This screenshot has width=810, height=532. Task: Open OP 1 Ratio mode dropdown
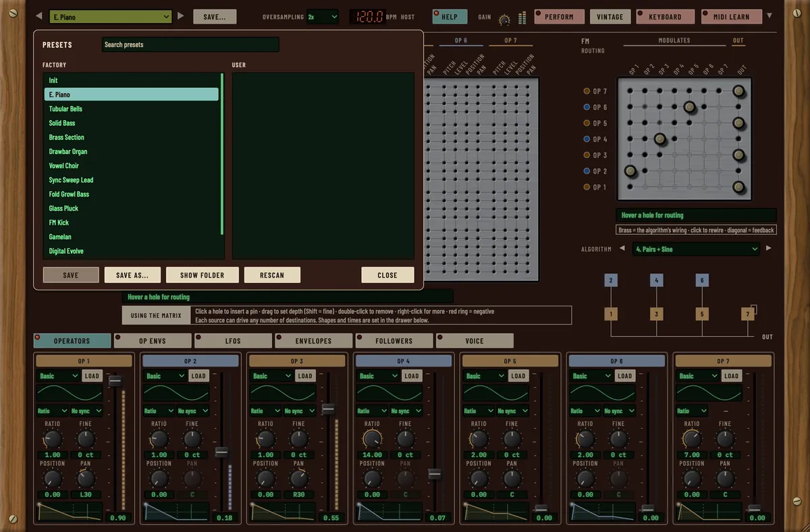(52, 410)
